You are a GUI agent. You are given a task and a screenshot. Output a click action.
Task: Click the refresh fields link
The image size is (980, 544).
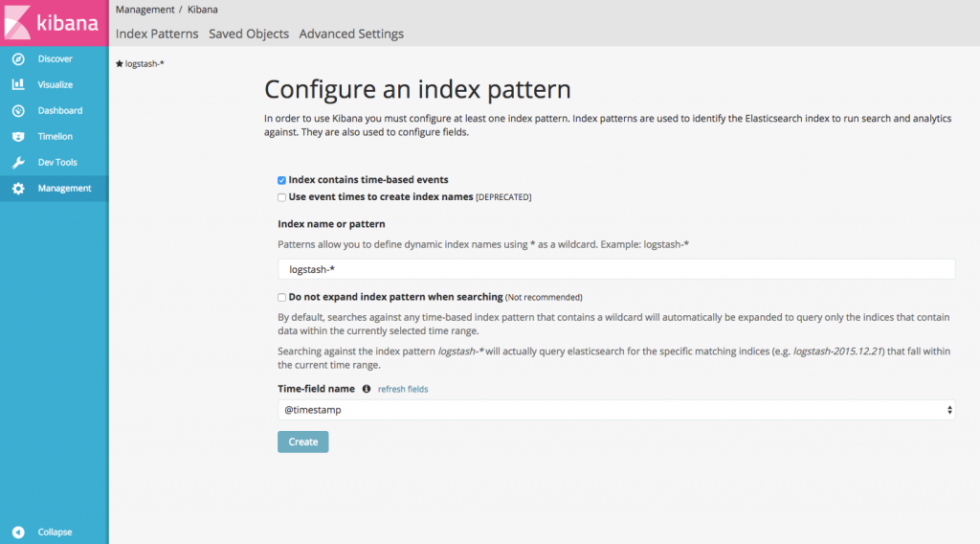pyautogui.click(x=403, y=390)
